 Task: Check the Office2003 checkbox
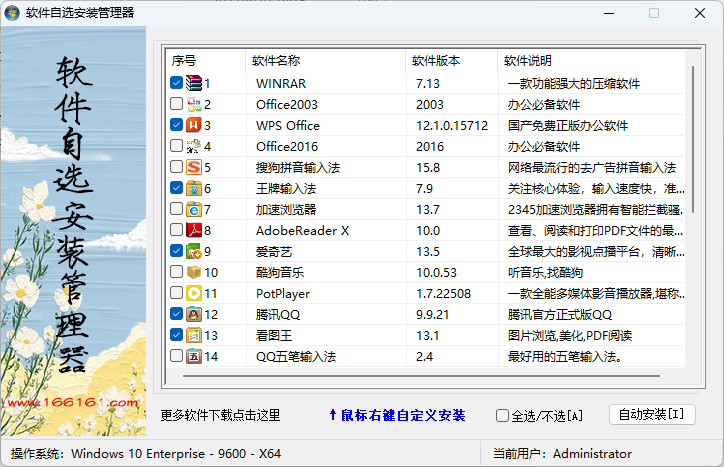(x=176, y=103)
